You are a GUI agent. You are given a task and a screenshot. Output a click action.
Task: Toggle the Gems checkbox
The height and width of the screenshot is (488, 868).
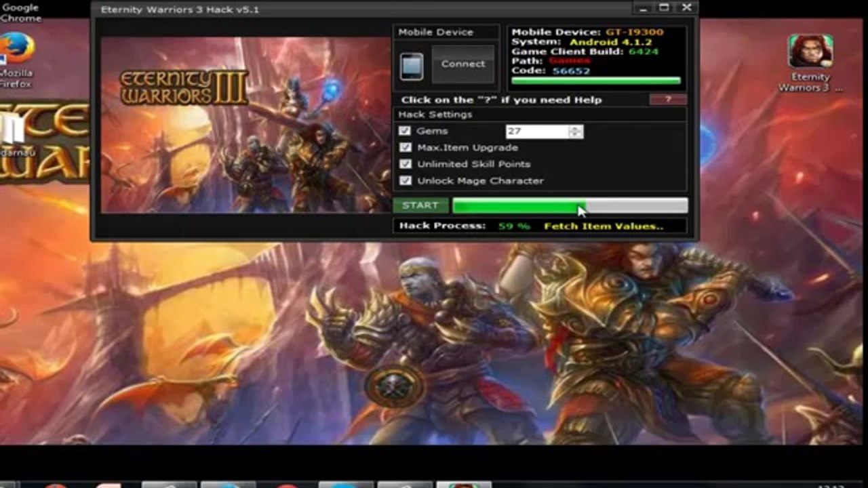click(x=406, y=131)
